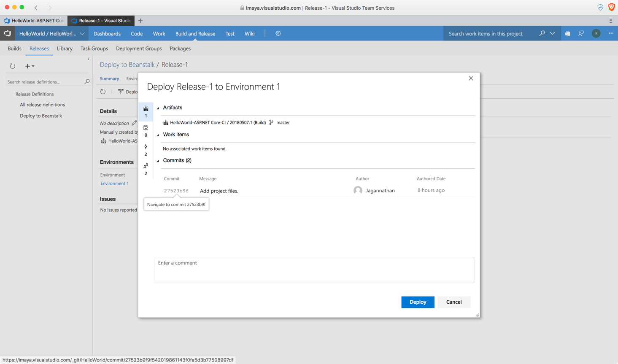Open the Brave shields icon in the title bar
The image size is (618, 364).
point(611,7)
